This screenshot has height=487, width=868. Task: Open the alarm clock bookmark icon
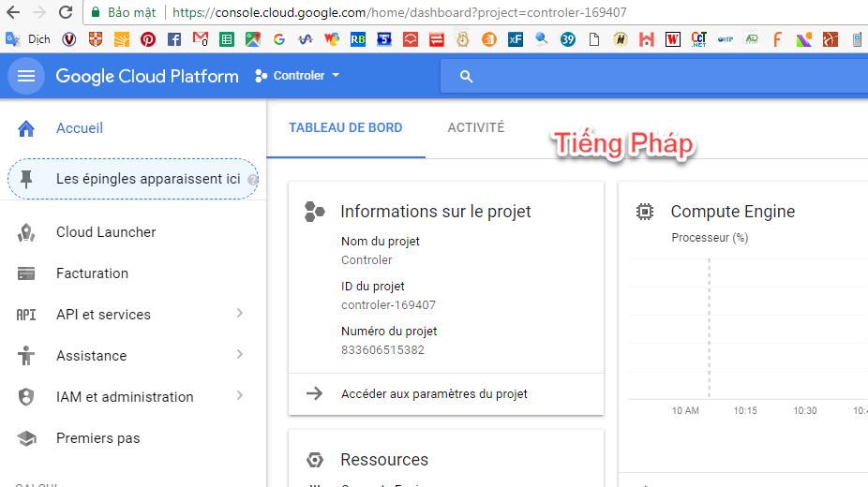[x=463, y=39]
